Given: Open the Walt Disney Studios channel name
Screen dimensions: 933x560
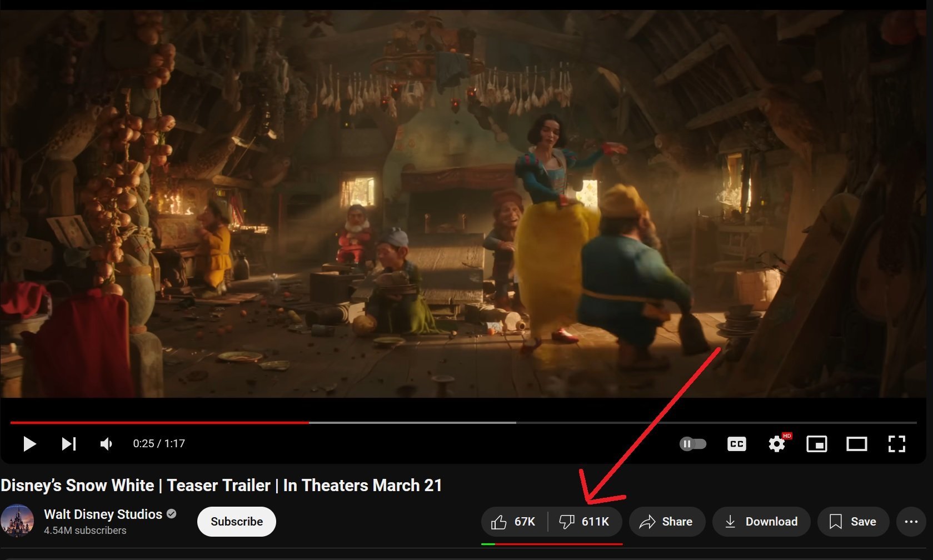Looking at the screenshot, I should click(103, 514).
